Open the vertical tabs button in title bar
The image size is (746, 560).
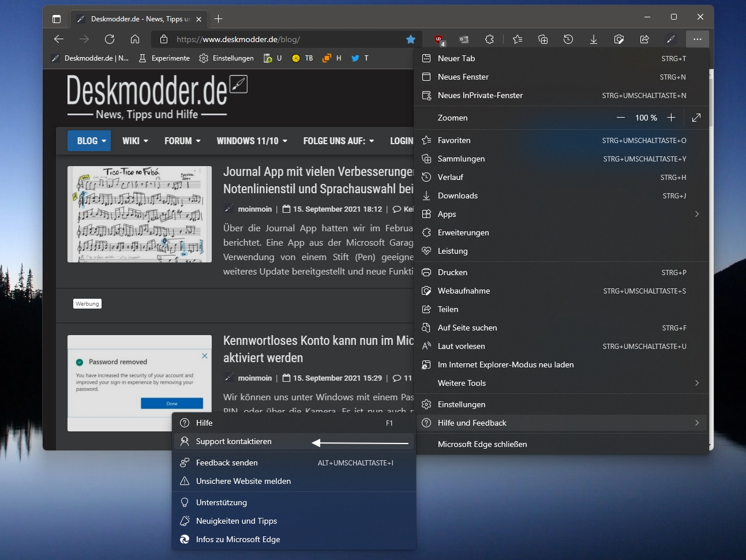coord(57,19)
